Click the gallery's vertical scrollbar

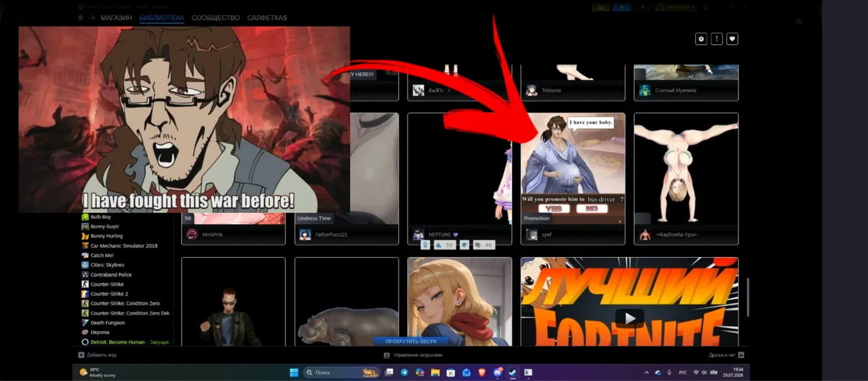pyautogui.click(x=748, y=297)
